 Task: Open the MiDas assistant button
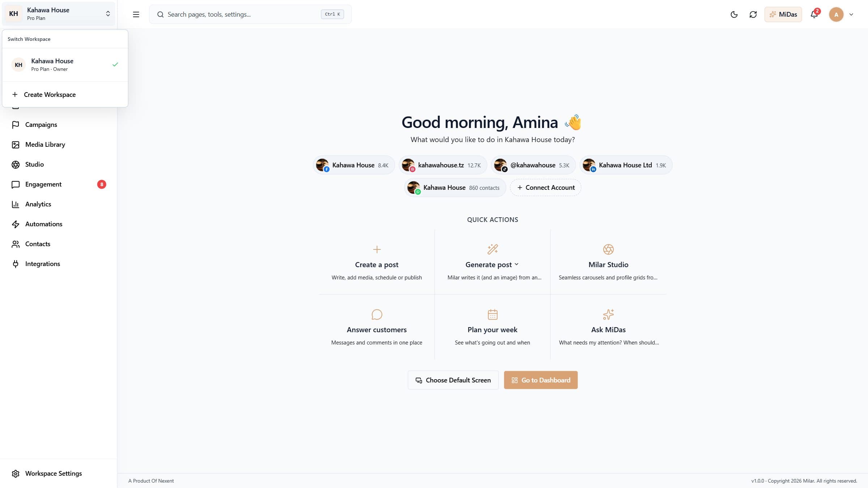pos(783,14)
